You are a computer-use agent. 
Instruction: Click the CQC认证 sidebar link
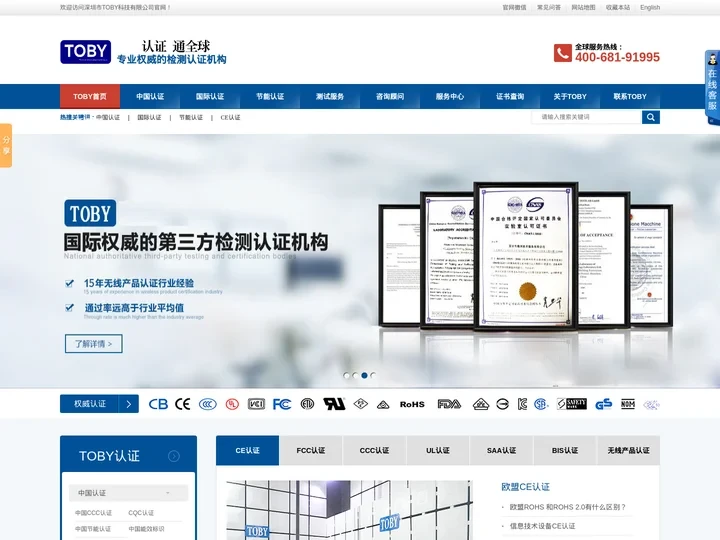(x=141, y=513)
